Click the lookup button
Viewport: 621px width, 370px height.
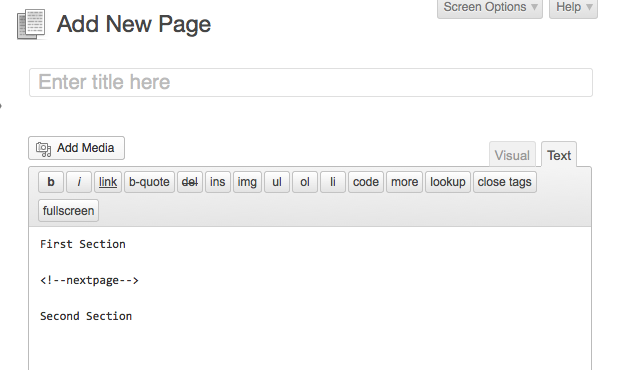[448, 182]
